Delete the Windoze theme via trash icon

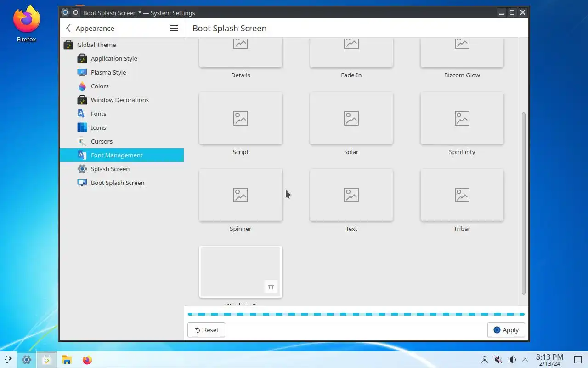coord(271,287)
